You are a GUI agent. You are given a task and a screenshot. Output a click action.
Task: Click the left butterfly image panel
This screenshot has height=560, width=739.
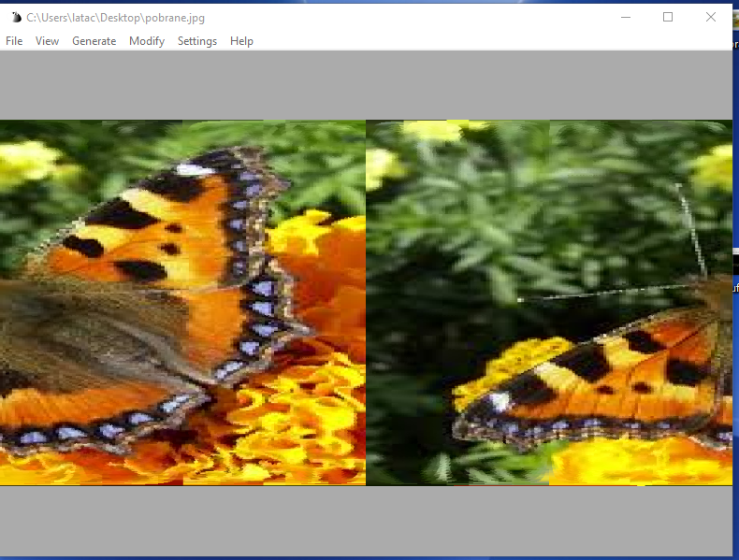(182, 302)
